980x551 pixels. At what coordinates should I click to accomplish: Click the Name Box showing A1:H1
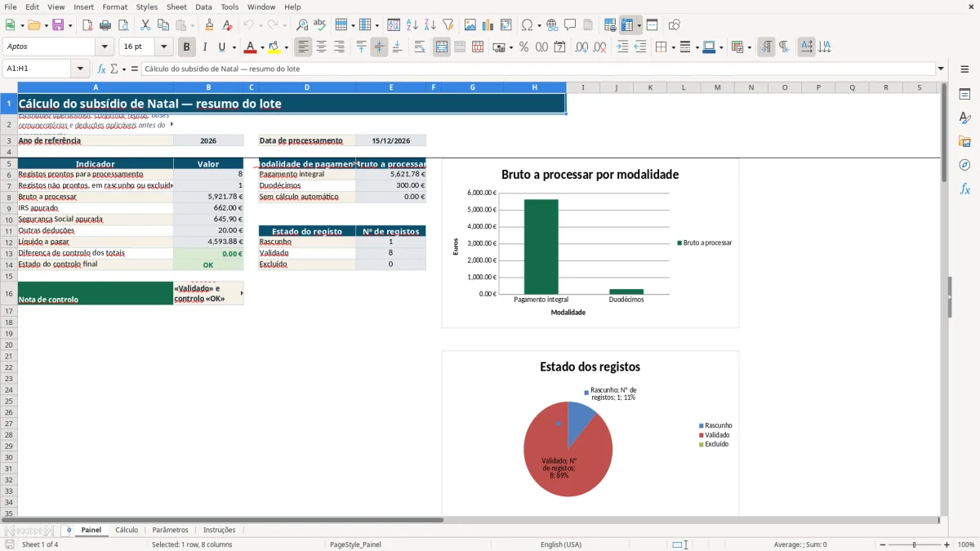(x=38, y=69)
